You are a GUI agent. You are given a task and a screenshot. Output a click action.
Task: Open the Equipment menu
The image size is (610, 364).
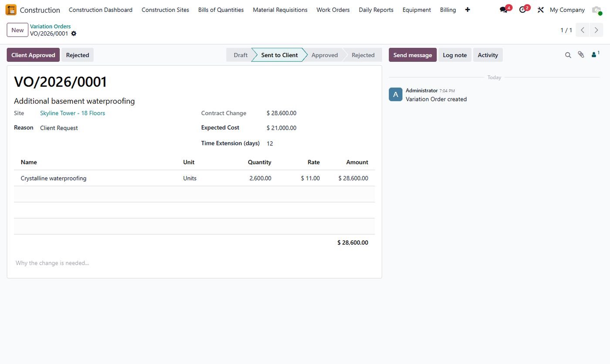417,10
